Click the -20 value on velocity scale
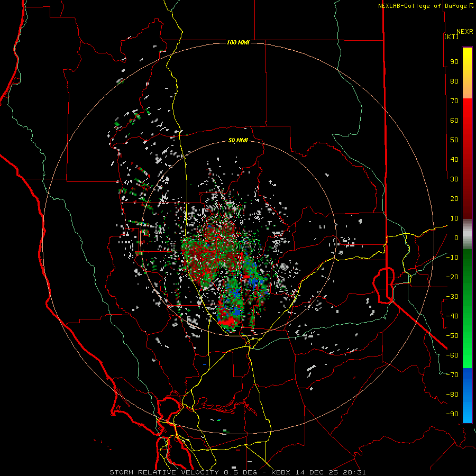The height and width of the screenshot is (476, 476). click(452, 277)
